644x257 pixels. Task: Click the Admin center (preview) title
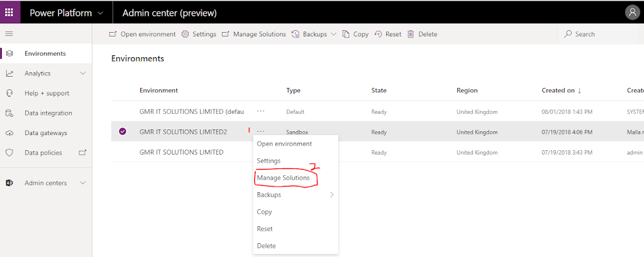click(170, 13)
